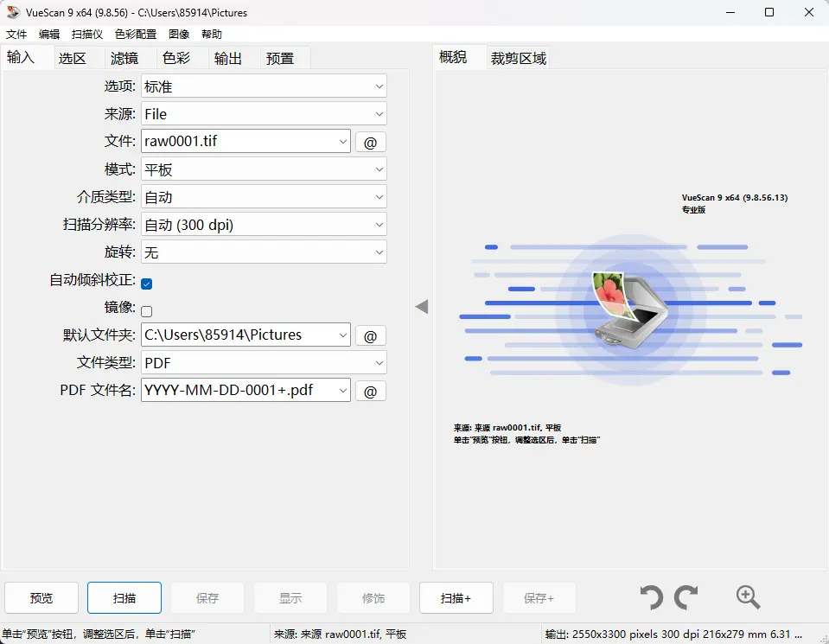The width and height of the screenshot is (829, 644).
Task: Click the @ button next to PDF 文件名
Action: click(370, 392)
